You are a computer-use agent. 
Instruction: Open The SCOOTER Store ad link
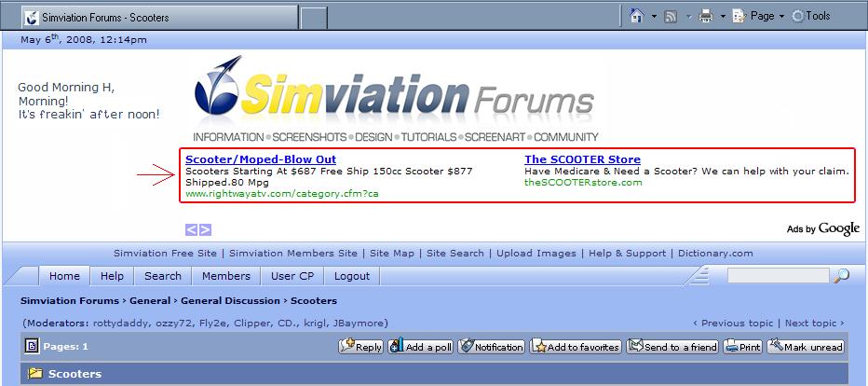pyautogui.click(x=582, y=159)
